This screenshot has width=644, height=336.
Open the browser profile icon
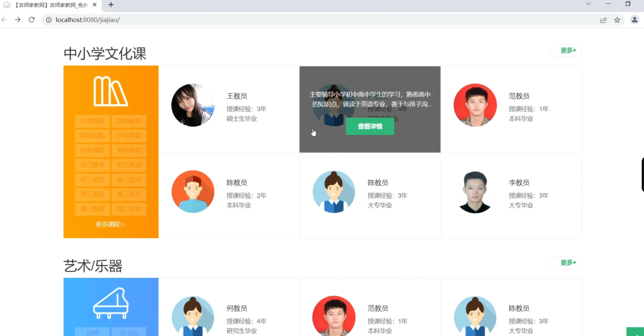point(634,20)
